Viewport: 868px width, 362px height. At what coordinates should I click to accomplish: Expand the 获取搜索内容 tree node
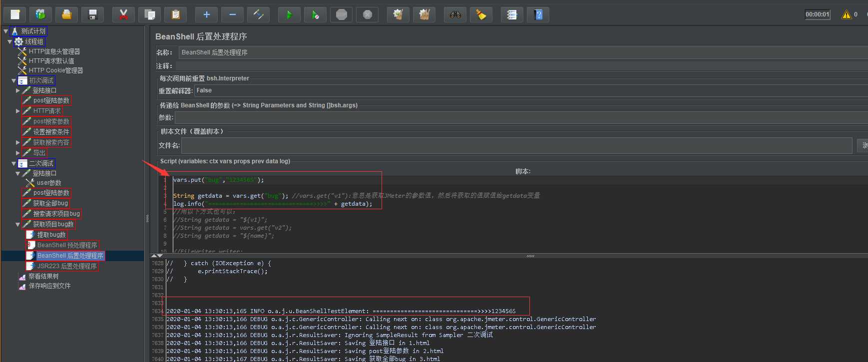click(x=18, y=142)
